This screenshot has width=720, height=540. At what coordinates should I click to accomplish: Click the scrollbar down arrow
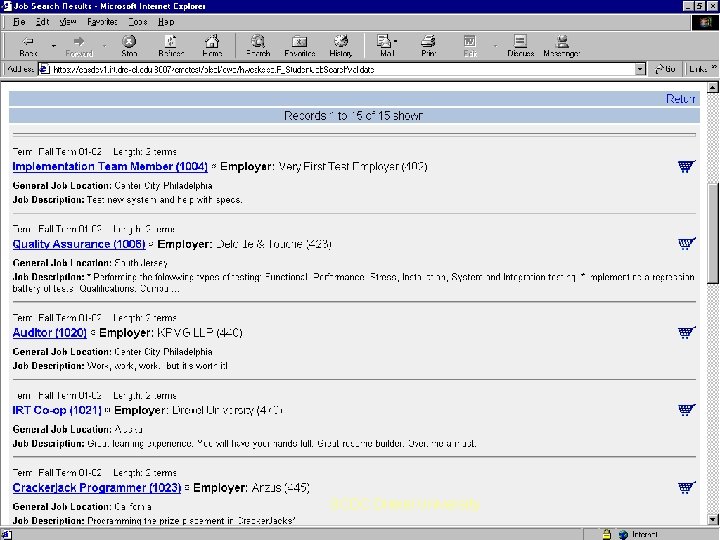(713, 520)
